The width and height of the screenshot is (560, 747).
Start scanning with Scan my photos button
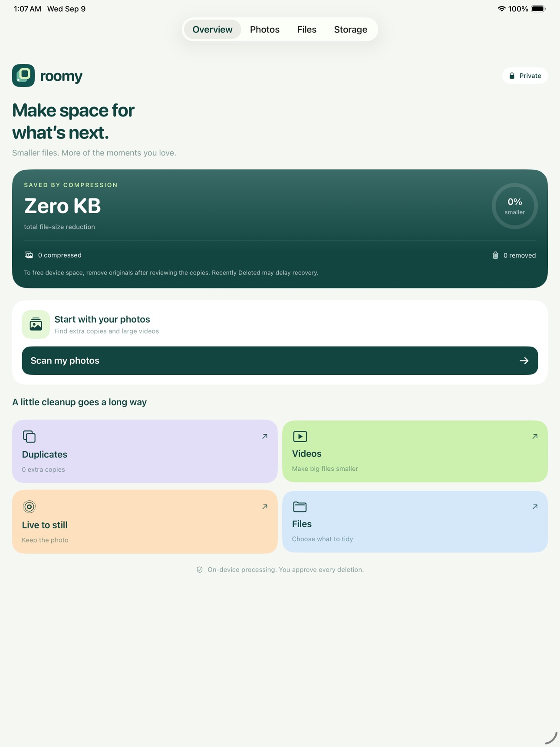[280, 360]
